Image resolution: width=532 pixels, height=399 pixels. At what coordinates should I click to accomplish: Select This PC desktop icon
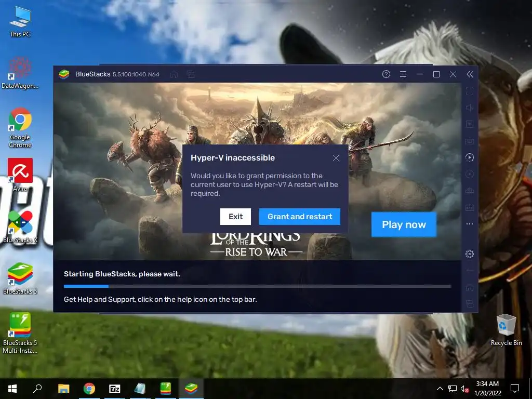[20, 22]
